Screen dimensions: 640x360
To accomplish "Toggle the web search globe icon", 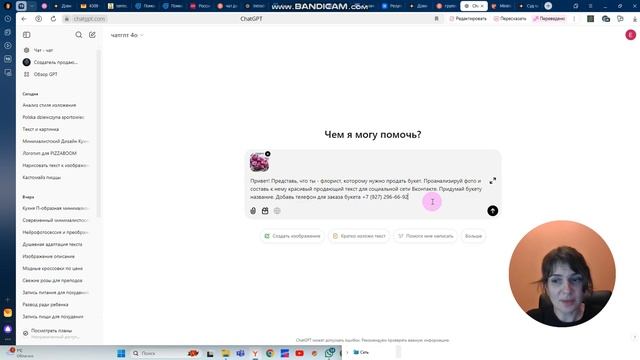I will [x=277, y=211].
